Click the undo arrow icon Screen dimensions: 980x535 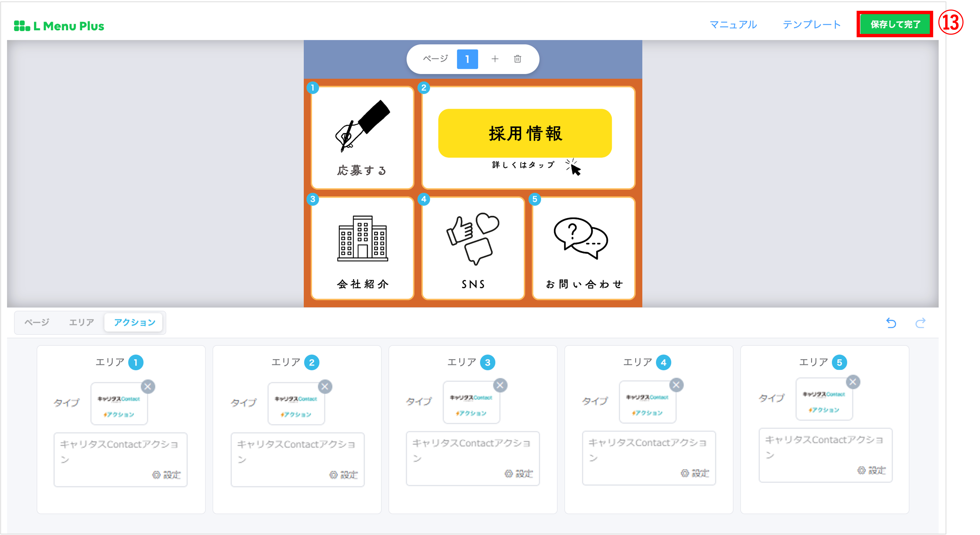[891, 323]
